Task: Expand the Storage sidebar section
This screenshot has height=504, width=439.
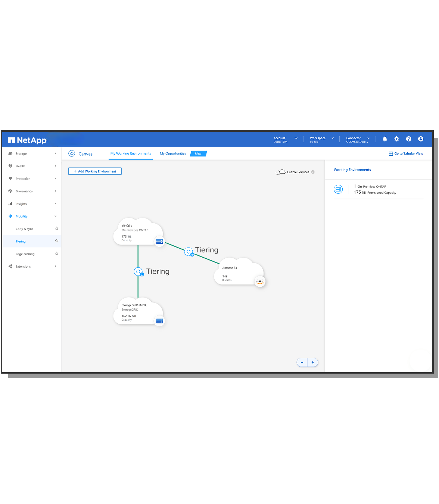Action: (32, 153)
